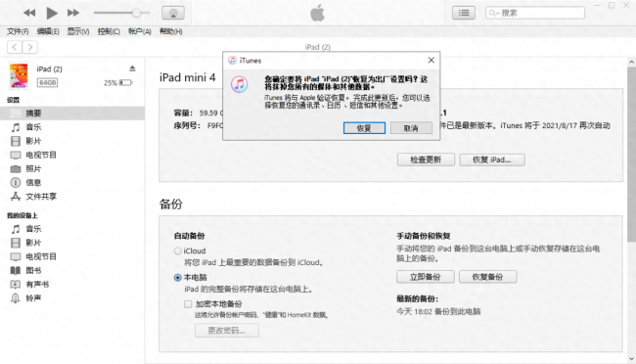Open the AirPlay output button
Image resolution: width=636 pixels, height=364 pixels.
tap(173, 13)
